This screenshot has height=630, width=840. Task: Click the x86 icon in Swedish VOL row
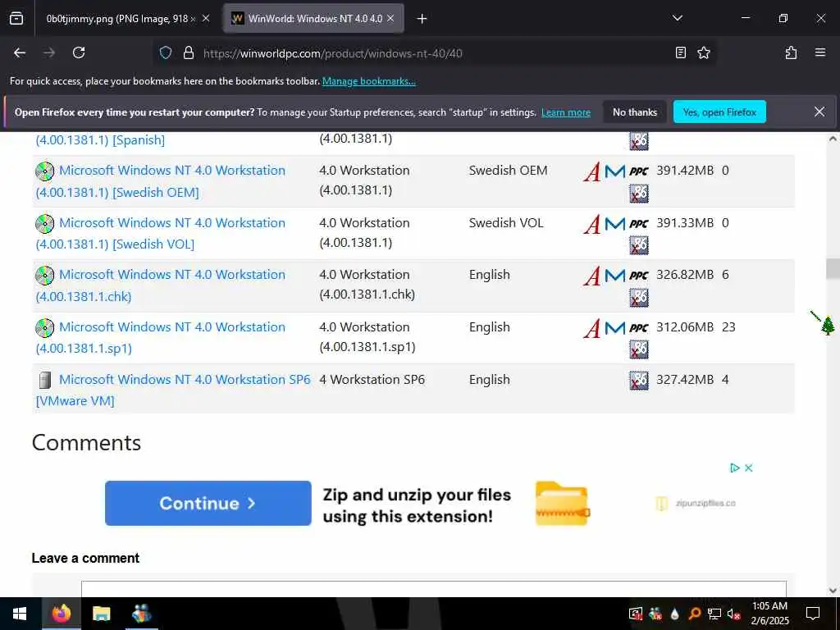[x=638, y=245]
